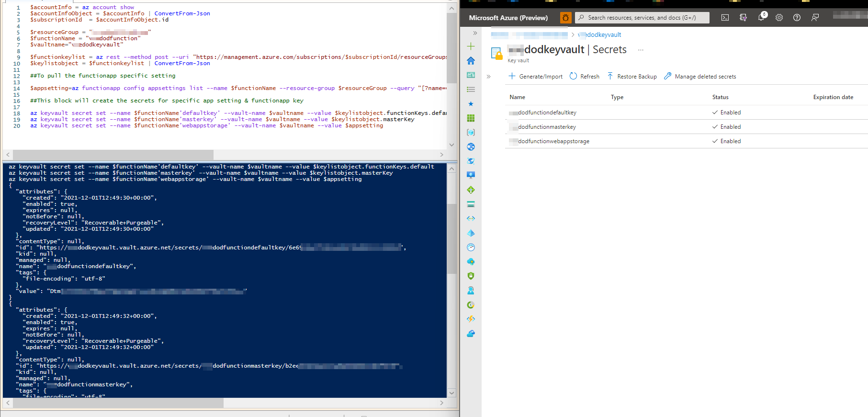Open the dodfunctionwebappstorage secret

pos(549,141)
